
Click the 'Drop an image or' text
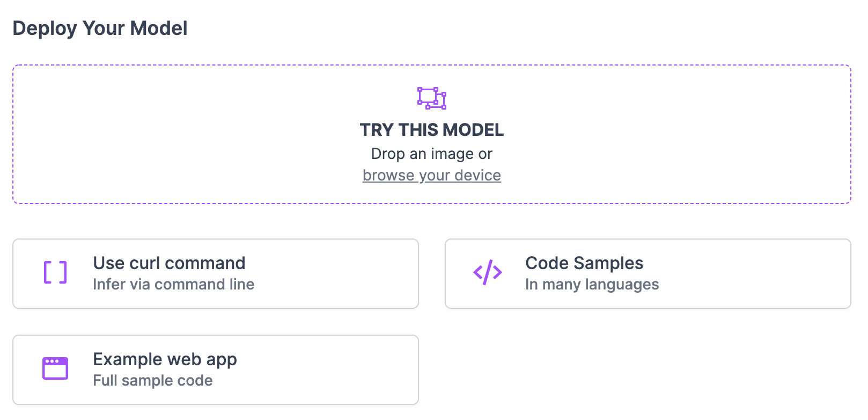coord(432,154)
